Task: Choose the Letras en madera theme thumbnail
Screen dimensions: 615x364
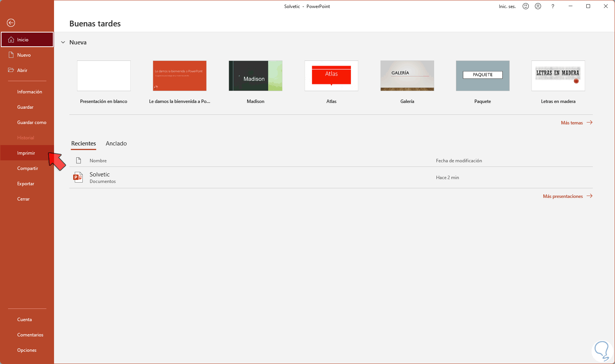Action: pyautogui.click(x=558, y=76)
